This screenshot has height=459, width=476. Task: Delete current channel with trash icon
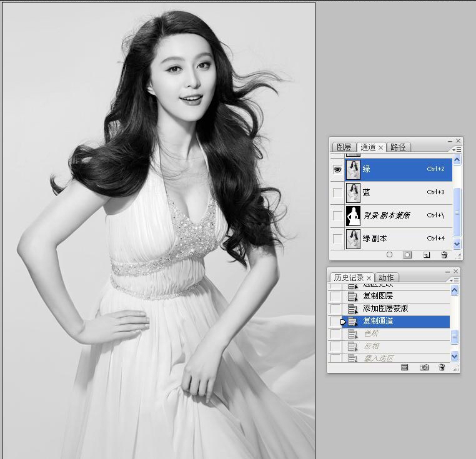(444, 255)
